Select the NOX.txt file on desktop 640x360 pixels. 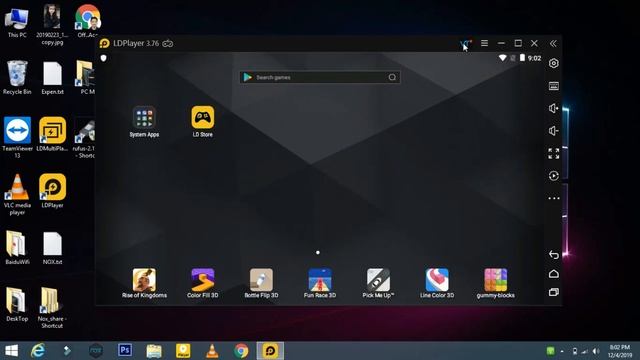pos(52,248)
